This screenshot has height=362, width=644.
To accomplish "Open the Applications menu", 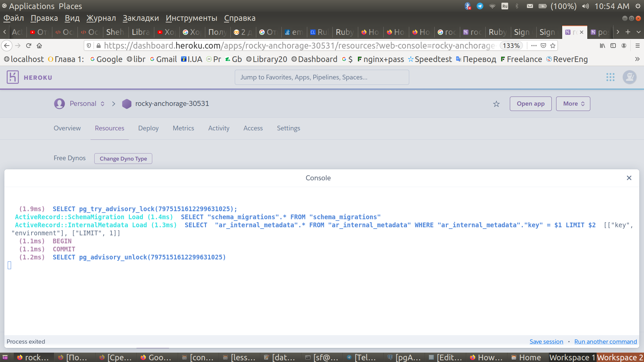I will (x=32, y=6).
